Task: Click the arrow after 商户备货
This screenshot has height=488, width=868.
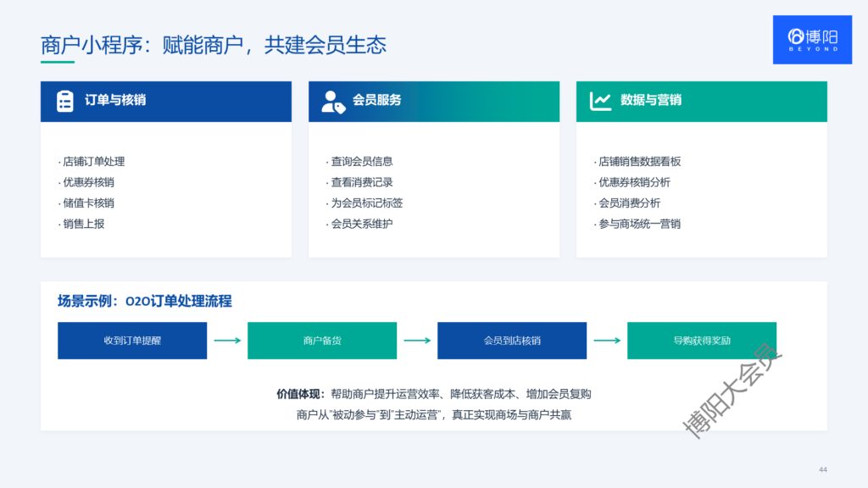Action: (417, 341)
